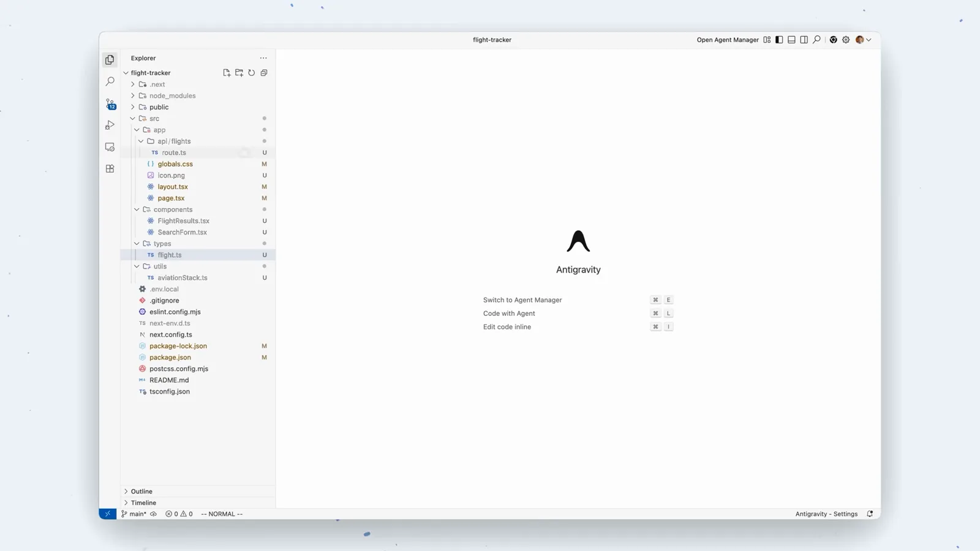Toggle the bottom panel visibility

click(x=791, y=40)
